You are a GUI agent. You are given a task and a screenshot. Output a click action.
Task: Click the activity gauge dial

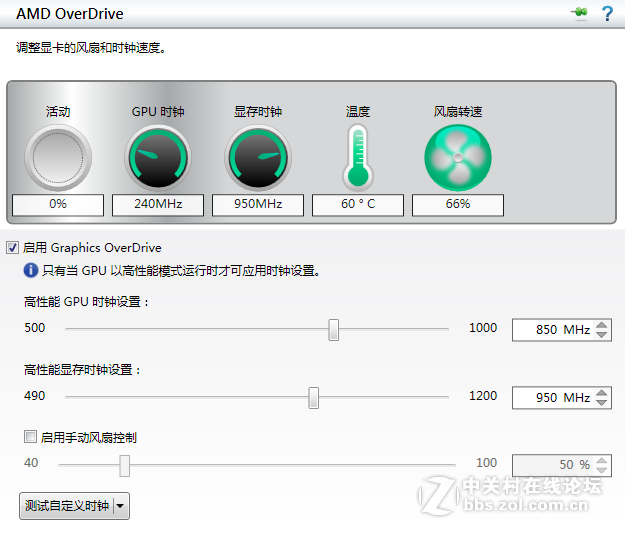(x=58, y=157)
